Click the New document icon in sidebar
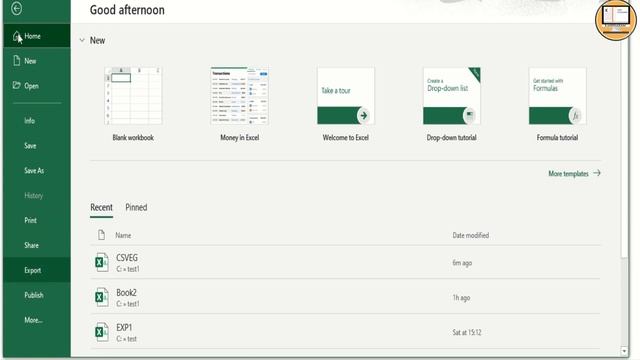Viewport: 640px width, 360px height. 17,61
